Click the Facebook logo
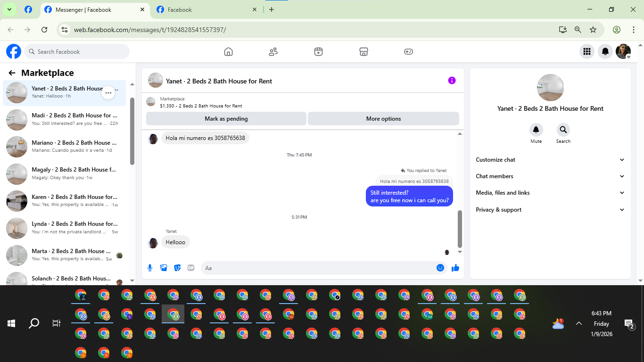The image size is (644, 362). pos(14,51)
